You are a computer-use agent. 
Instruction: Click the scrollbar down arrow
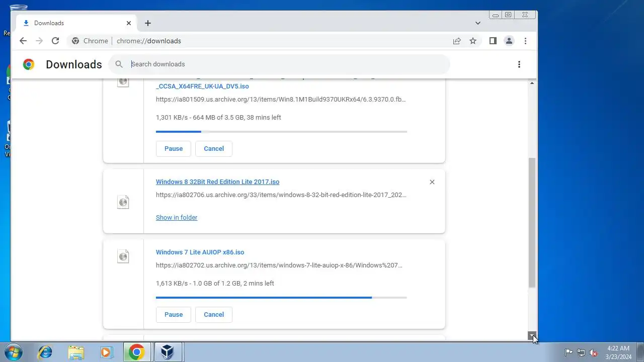(532, 336)
